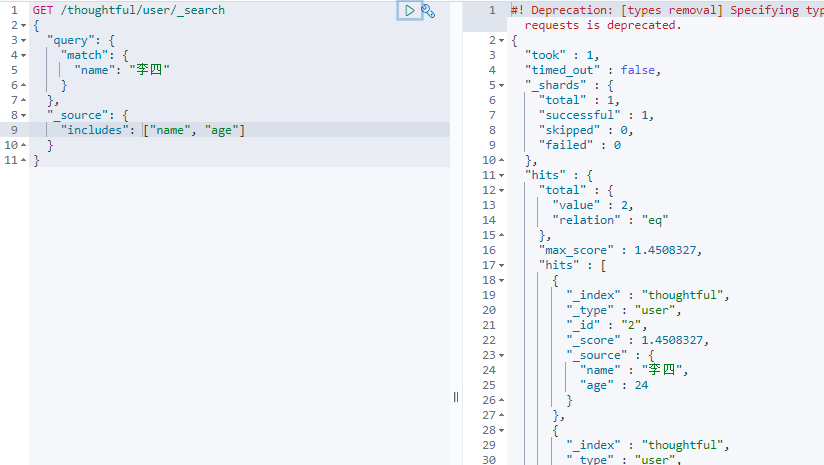Collapse "total" object at response line 12
The height and width of the screenshot is (465, 824).
pyautogui.click(x=501, y=191)
